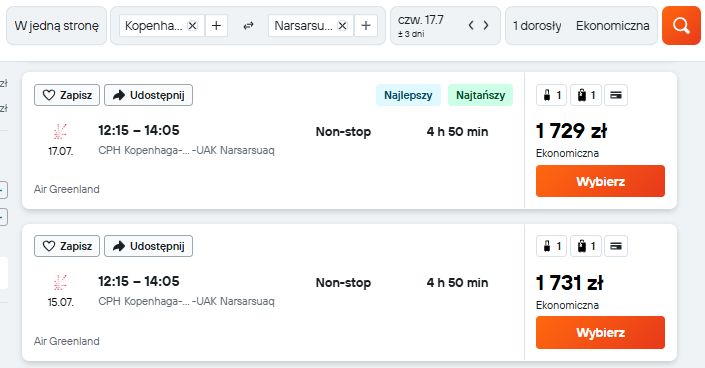
Task: Click the orange search magnifier button
Action: 681,26
